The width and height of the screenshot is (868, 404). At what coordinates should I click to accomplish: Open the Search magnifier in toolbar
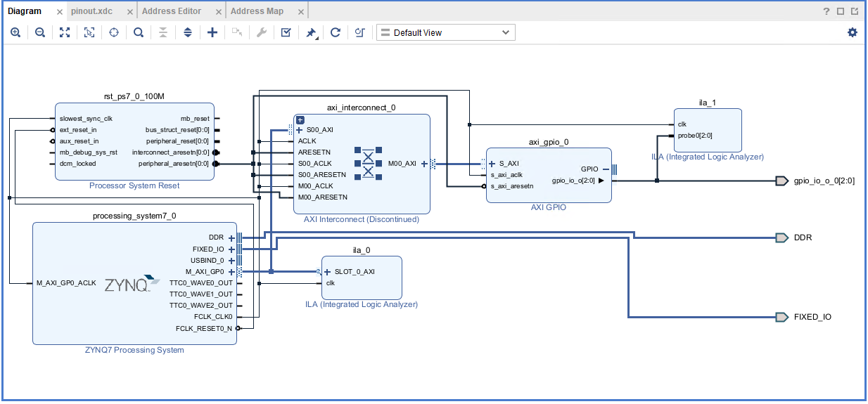click(139, 32)
